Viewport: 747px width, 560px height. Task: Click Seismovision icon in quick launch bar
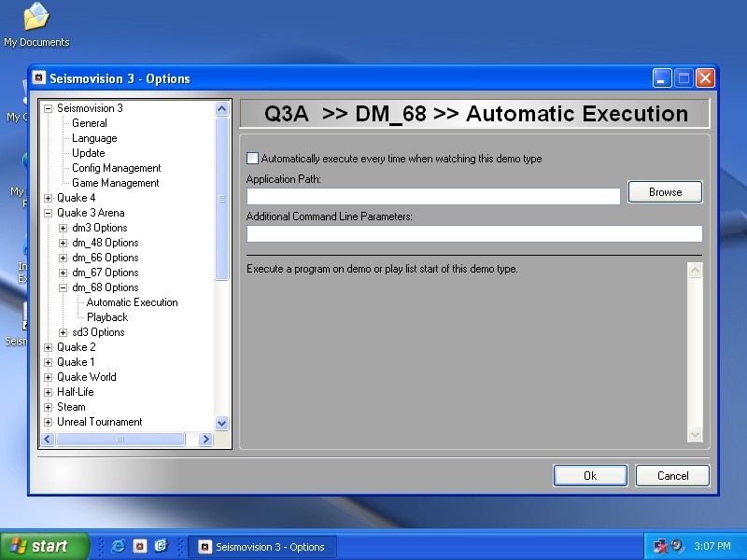(139, 546)
